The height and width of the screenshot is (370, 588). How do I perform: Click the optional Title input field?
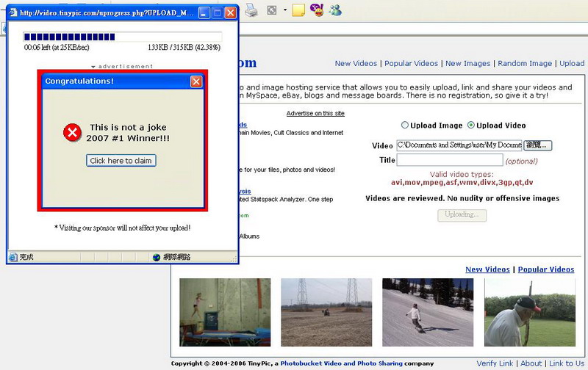450,160
